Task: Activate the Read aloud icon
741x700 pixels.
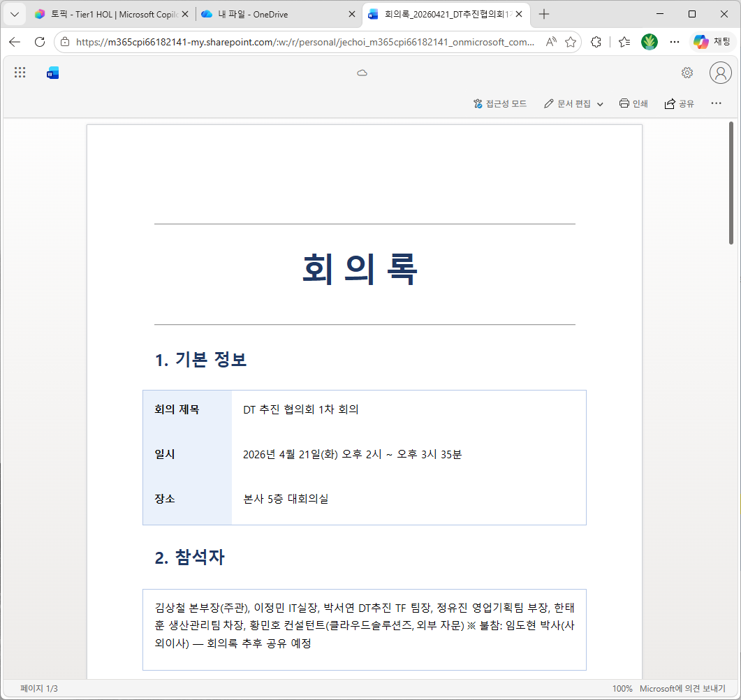Action: pyautogui.click(x=551, y=42)
